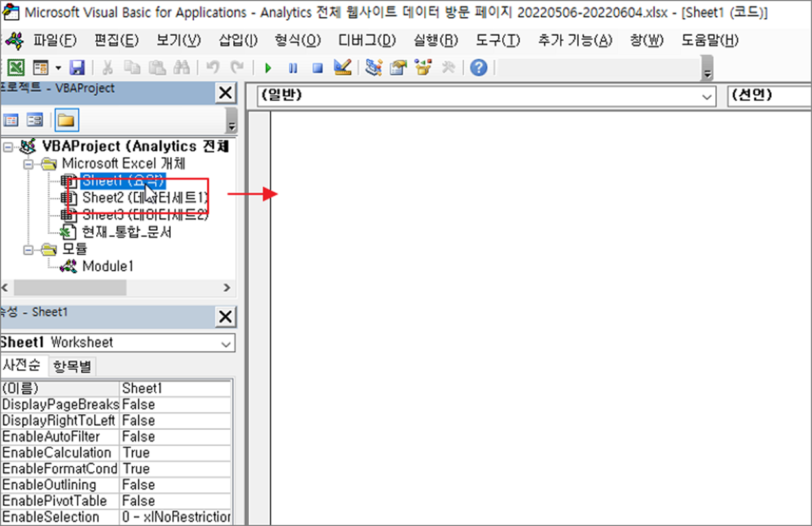Open the 삽입(I) menu
The image size is (812, 526).
tap(238, 40)
